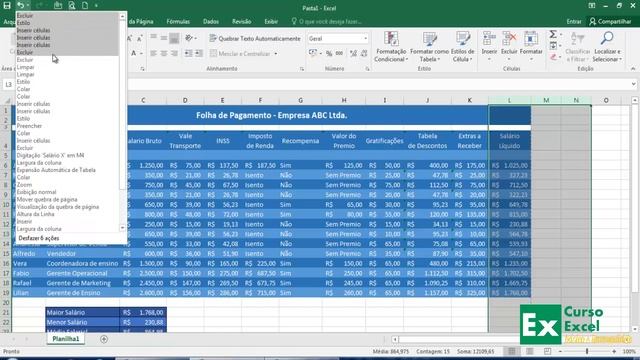640x360 pixels.
Task: Click the accounting number format icon
Action: [313, 53]
